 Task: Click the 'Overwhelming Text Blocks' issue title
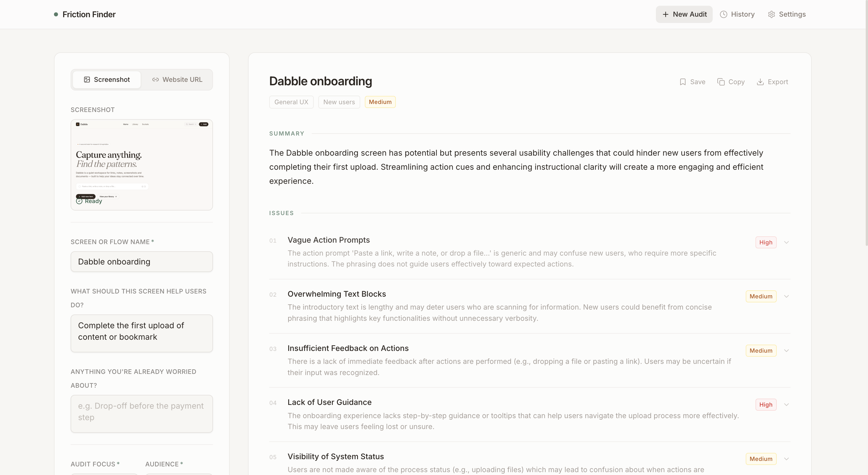tap(337, 294)
